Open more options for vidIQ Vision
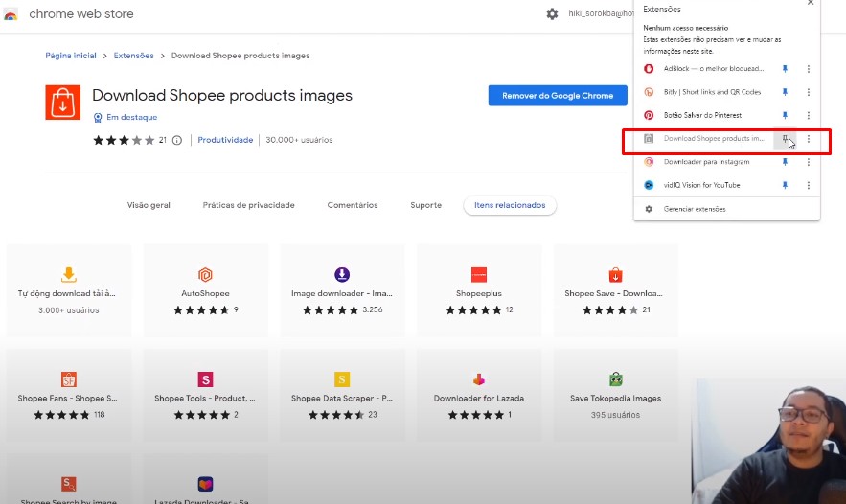Screen dimensions: 846x504 (x=809, y=185)
